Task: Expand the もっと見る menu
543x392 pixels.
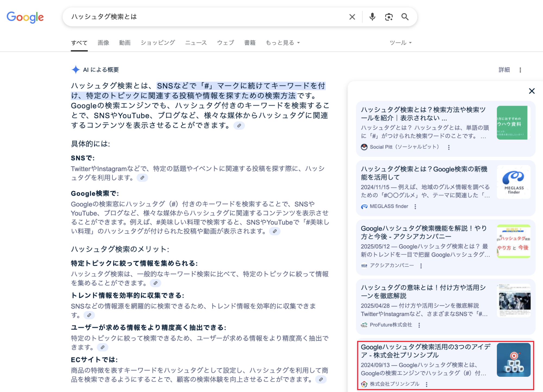Action: coord(282,43)
